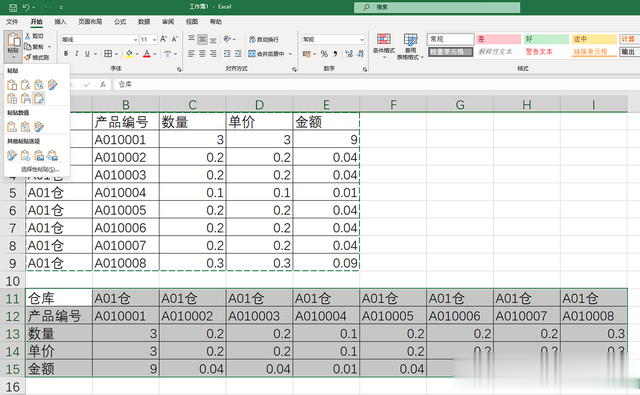Screen dimensions: 640x395
Task: Toggle Wrap Text (自动换行)
Action: [x=264, y=40]
